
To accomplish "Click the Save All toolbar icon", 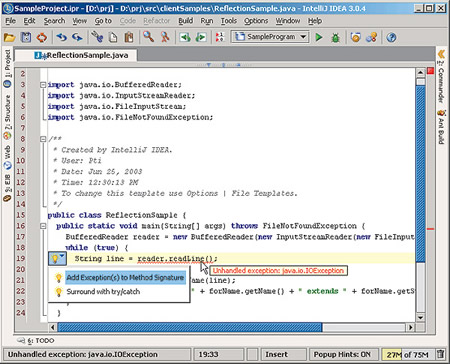I will coord(26,37).
